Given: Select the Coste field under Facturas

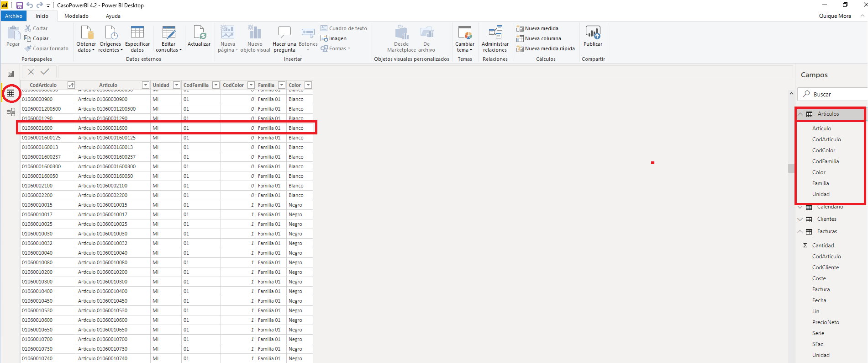Looking at the screenshot, I should pyautogui.click(x=819, y=278).
